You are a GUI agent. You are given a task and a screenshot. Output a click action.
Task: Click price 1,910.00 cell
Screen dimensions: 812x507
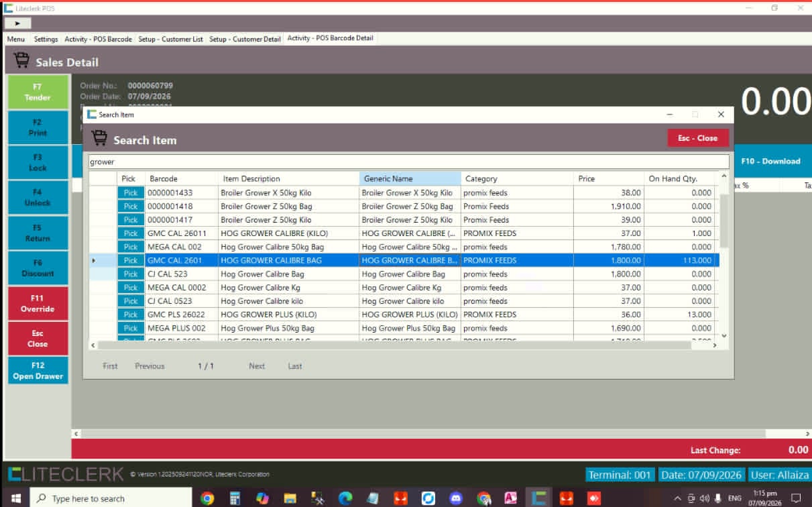coord(609,207)
